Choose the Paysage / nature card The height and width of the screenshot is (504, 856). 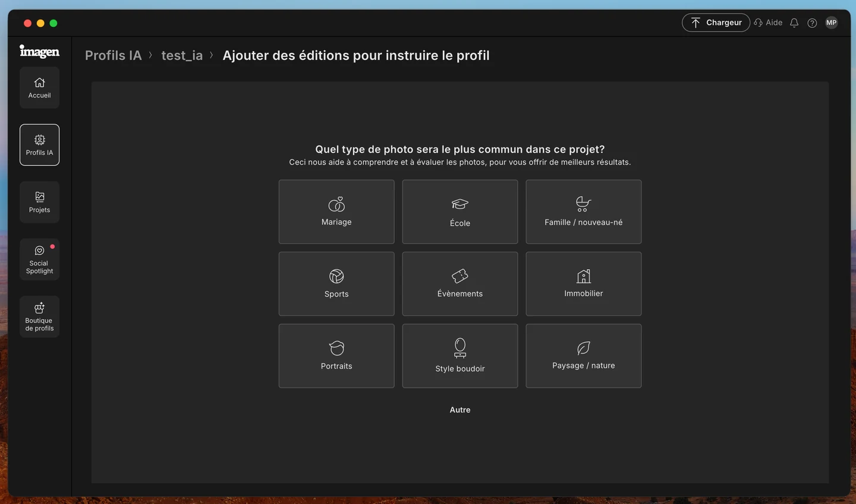coord(584,356)
